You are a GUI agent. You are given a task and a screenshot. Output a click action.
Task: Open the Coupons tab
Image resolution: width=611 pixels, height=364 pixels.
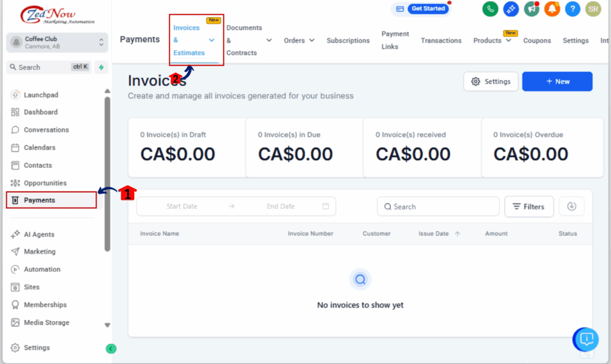[x=537, y=41]
